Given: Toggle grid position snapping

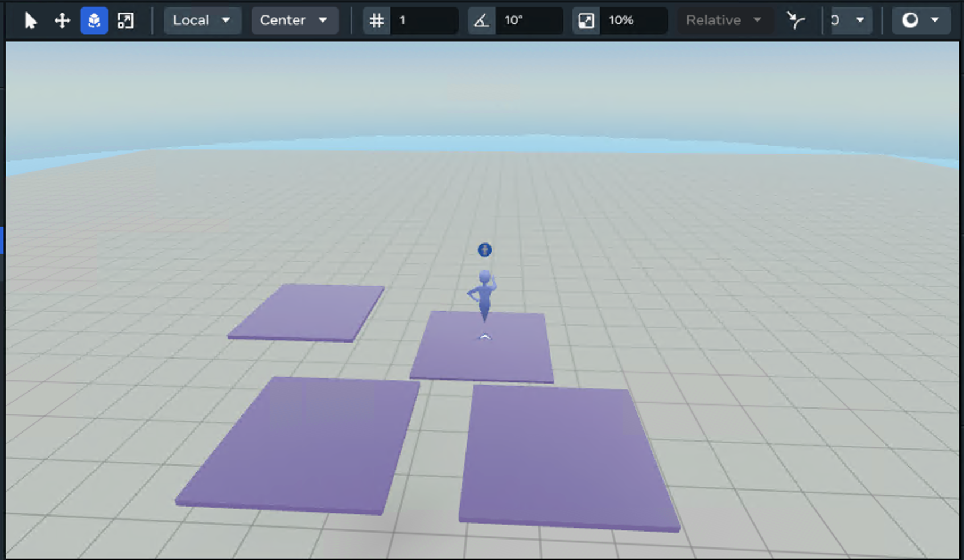Looking at the screenshot, I should [x=376, y=20].
